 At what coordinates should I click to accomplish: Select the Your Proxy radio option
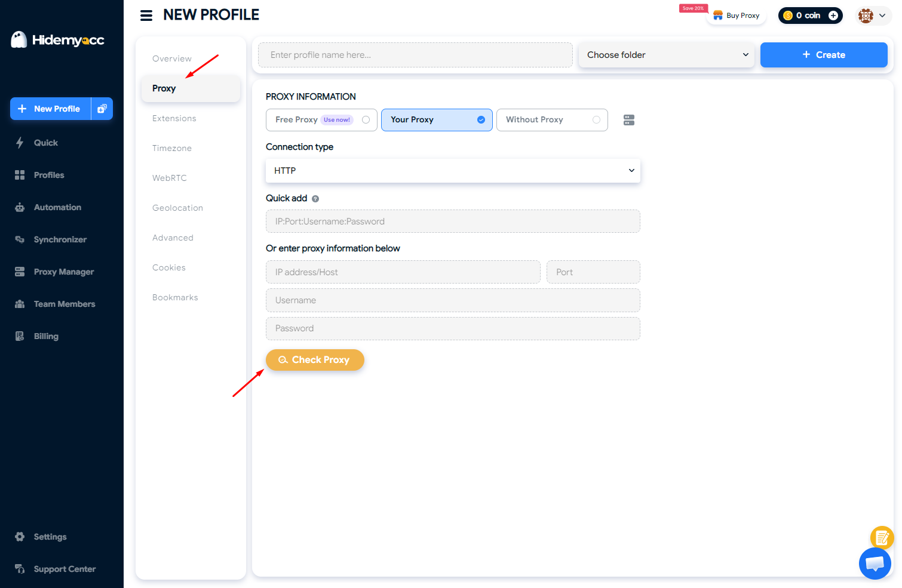480,120
